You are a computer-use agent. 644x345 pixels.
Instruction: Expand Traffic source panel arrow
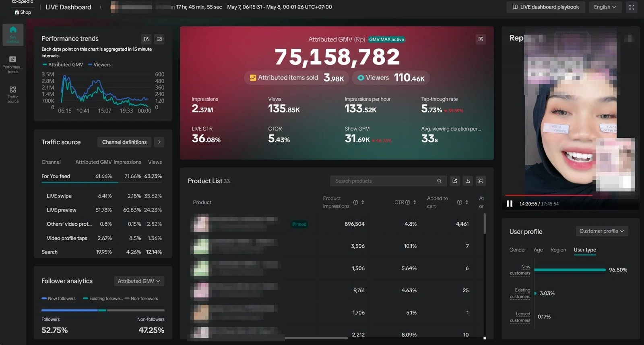(159, 142)
